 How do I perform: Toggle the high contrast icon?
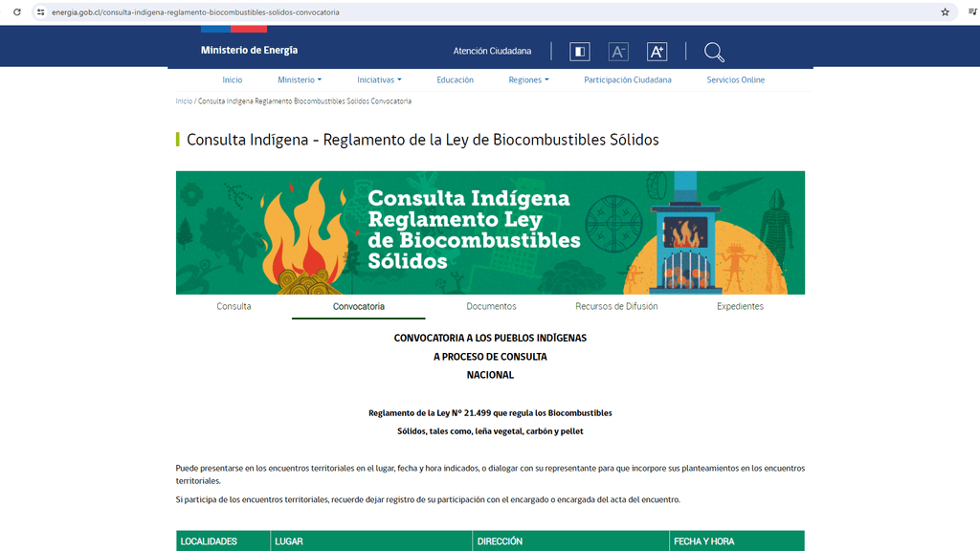click(580, 52)
